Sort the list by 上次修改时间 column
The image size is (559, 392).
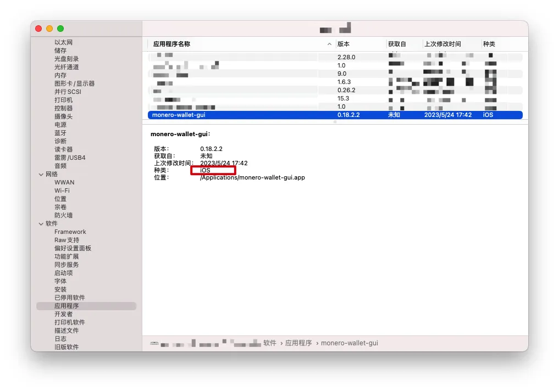pos(442,44)
